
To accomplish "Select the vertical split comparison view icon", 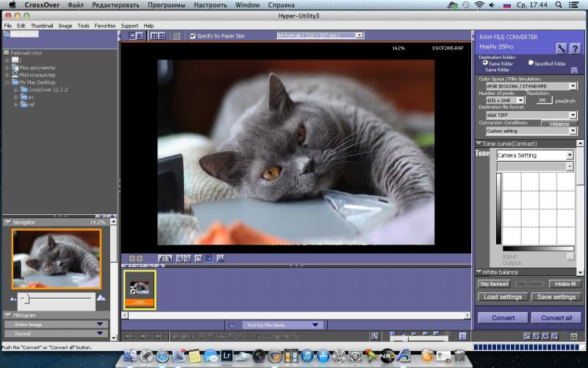I will click(154, 36).
